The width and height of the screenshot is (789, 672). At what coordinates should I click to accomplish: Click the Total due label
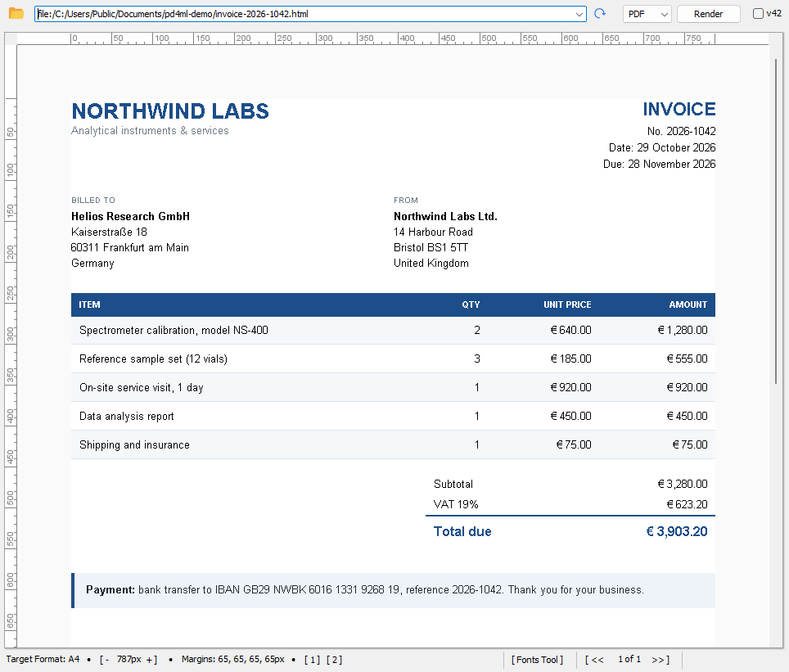click(462, 531)
